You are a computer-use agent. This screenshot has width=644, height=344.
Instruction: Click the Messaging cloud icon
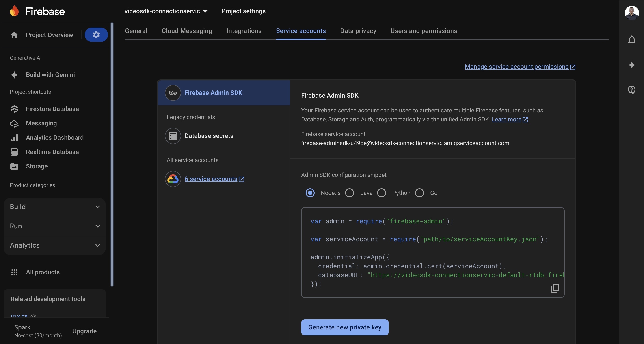tap(14, 123)
